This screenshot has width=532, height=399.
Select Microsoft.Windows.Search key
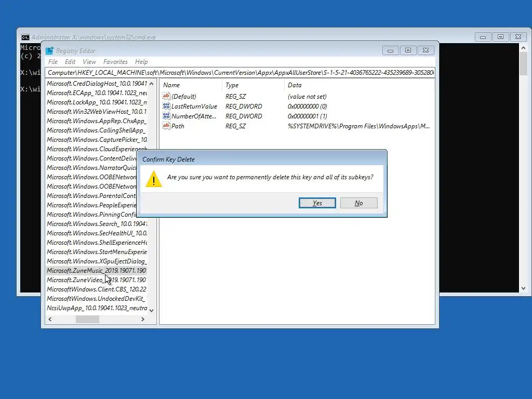click(97, 224)
